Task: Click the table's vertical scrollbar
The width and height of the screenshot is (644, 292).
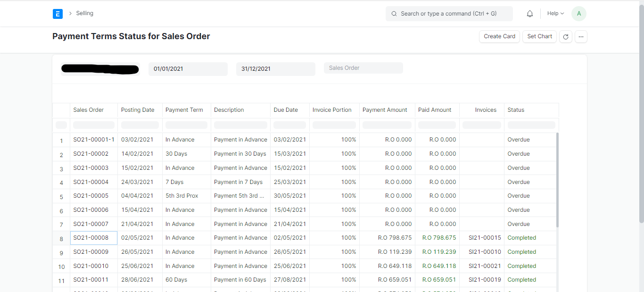Action: point(557,179)
